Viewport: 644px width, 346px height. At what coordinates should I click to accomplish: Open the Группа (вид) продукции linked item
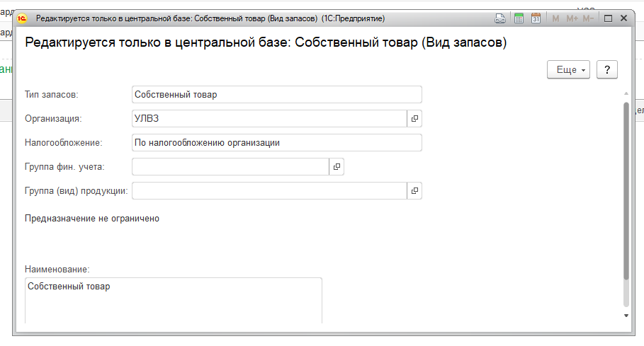click(414, 190)
